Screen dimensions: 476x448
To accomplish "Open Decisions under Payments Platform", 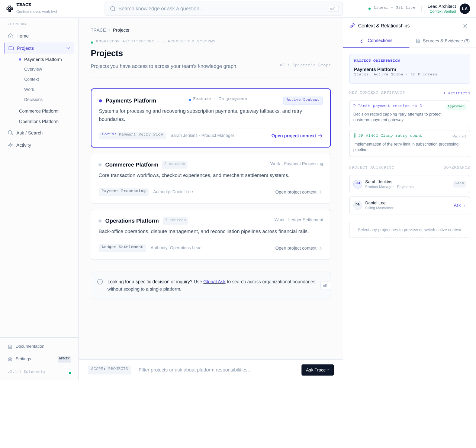I will pos(33,100).
